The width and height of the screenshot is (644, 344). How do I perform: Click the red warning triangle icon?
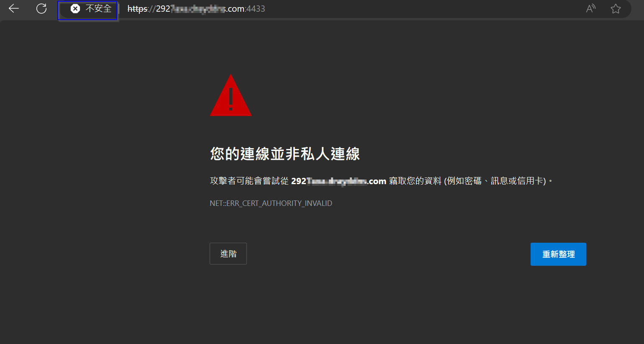[x=231, y=95]
